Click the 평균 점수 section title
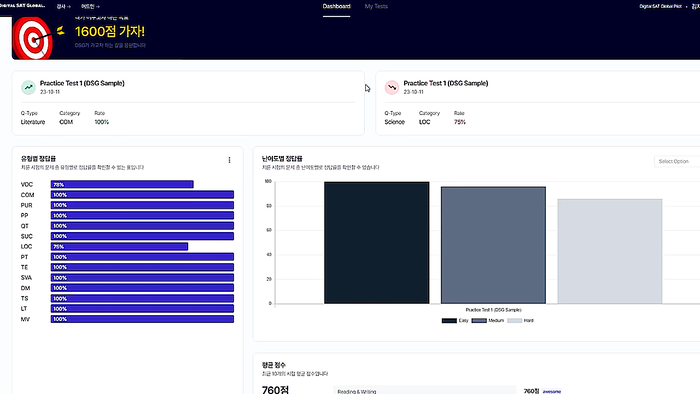 (x=274, y=365)
